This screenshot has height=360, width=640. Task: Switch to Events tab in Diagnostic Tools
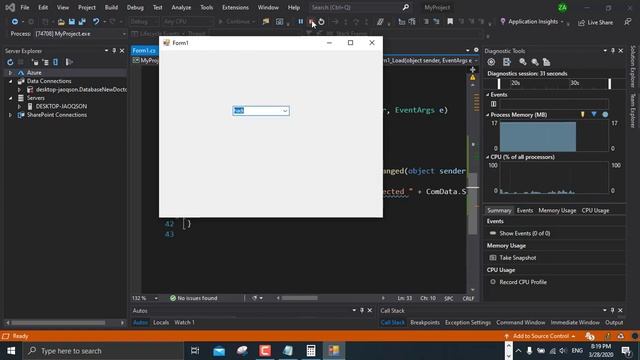pos(524,210)
